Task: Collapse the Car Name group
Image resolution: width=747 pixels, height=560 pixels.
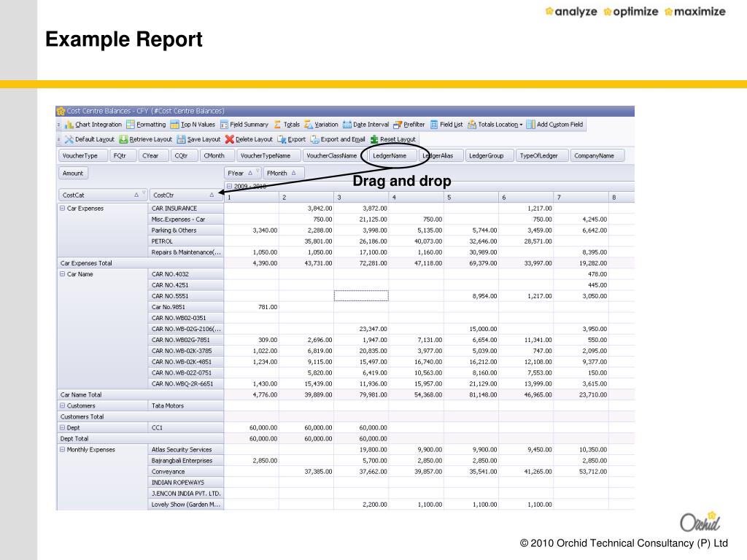Action: pyautogui.click(x=63, y=274)
